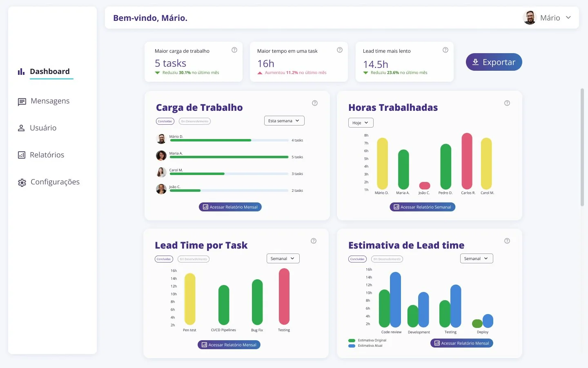Click the page vertical scrollbar

[582, 147]
